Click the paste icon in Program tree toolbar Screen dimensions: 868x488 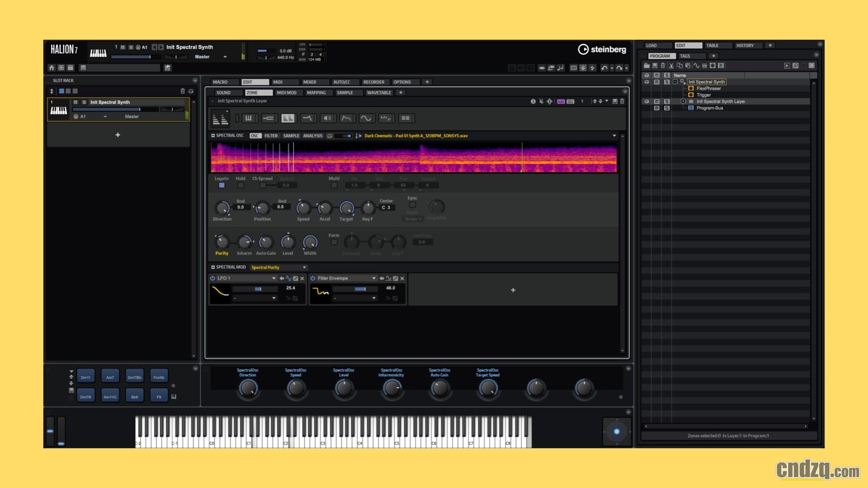point(688,66)
